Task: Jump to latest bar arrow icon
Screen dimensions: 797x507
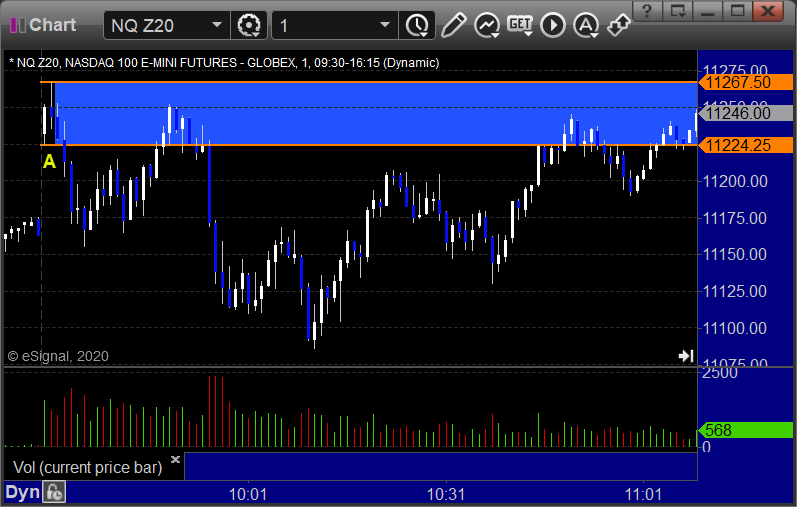Action: (x=686, y=355)
